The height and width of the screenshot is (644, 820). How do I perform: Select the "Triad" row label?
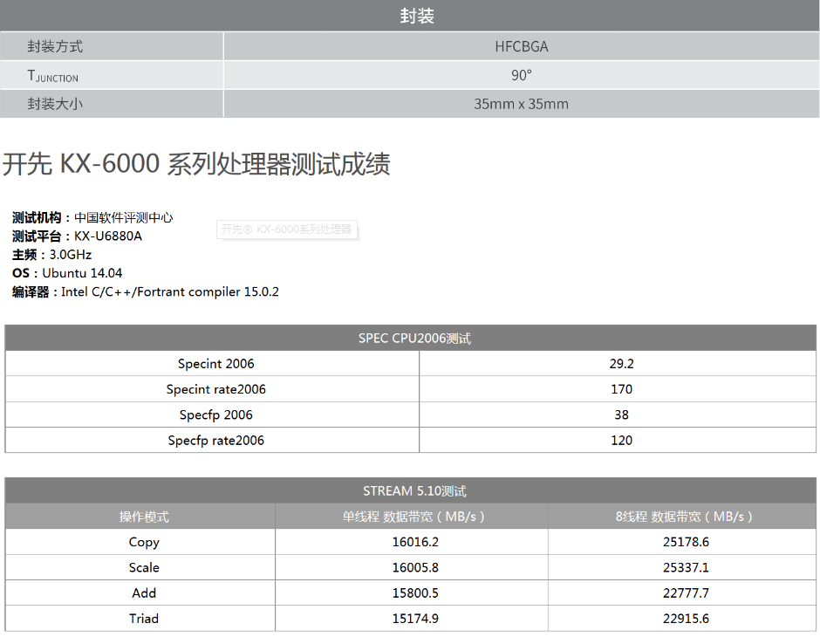[144, 619]
